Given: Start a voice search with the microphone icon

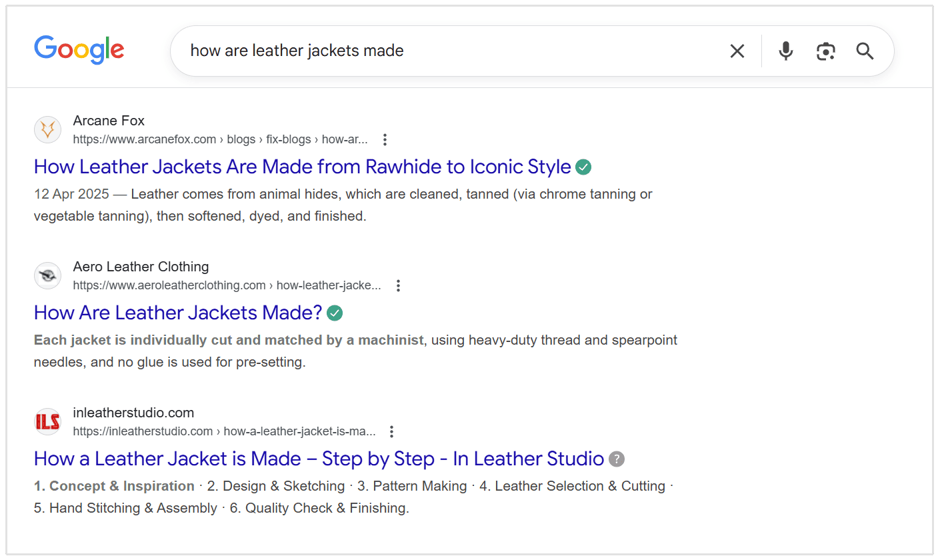Looking at the screenshot, I should point(785,51).
